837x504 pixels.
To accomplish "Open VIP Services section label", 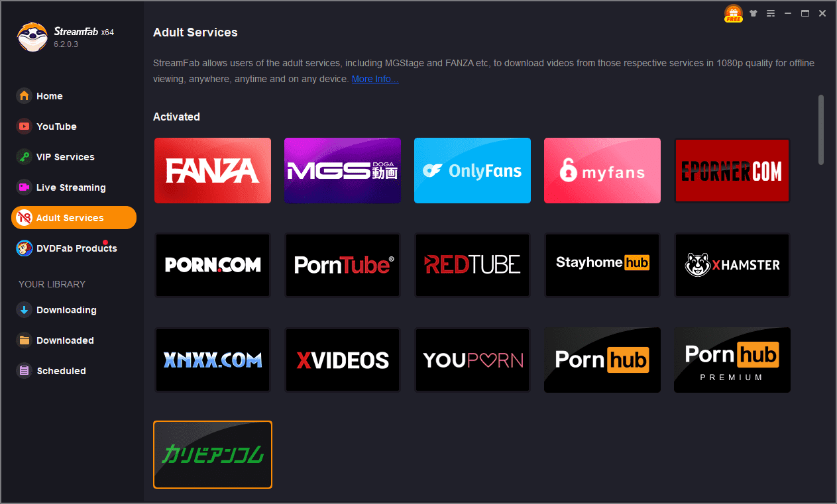I will pyautogui.click(x=65, y=157).
